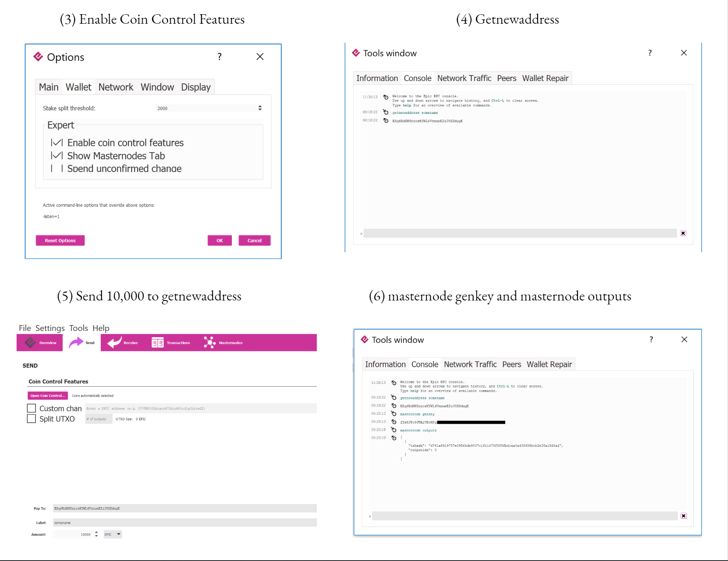728x561 pixels.
Task: Click OK in Options dialog
Action: pyautogui.click(x=220, y=240)
